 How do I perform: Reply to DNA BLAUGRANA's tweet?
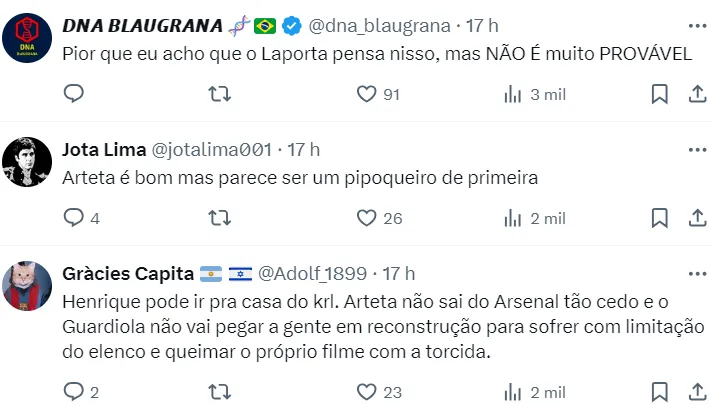point(74,94)
